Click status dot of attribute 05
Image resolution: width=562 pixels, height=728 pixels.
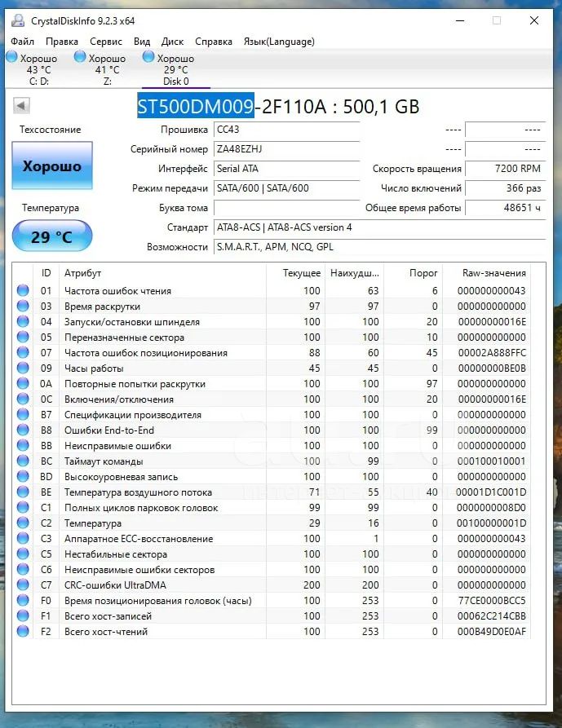[x=23, y=337]
